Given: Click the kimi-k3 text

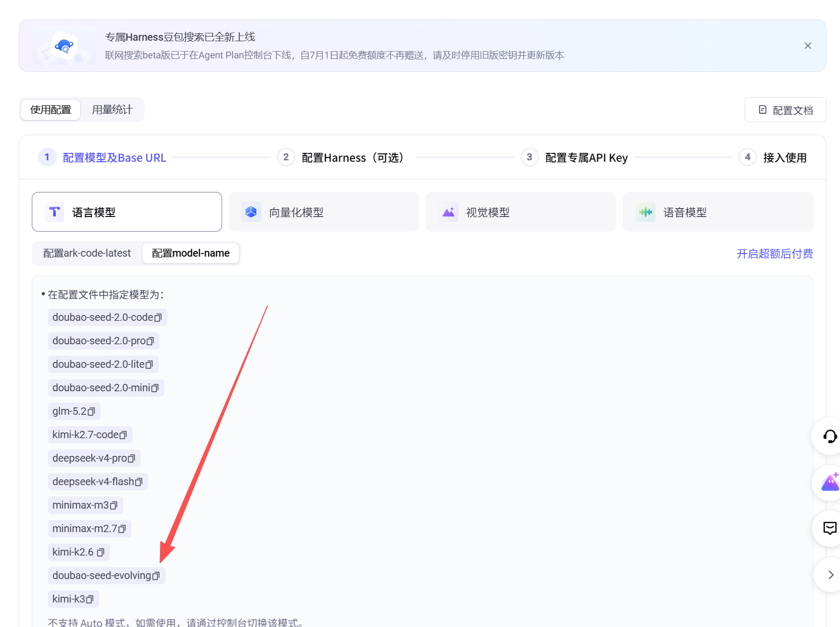Looking at the screenshot, I should tap(69, 599).
